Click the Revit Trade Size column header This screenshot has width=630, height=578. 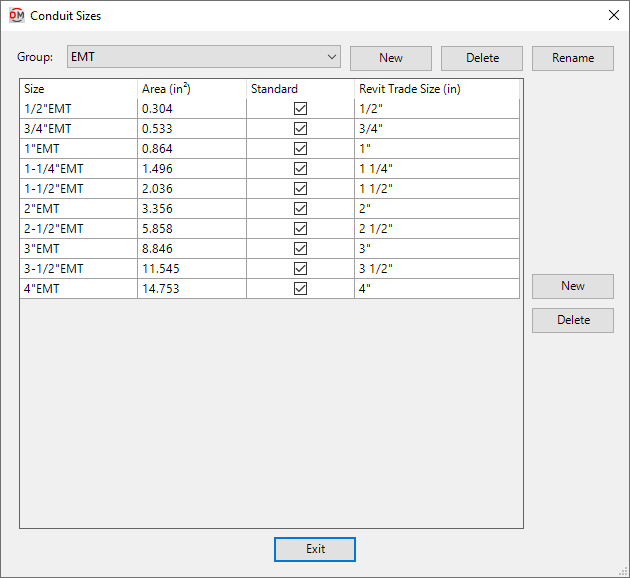(x=437, y=89)
